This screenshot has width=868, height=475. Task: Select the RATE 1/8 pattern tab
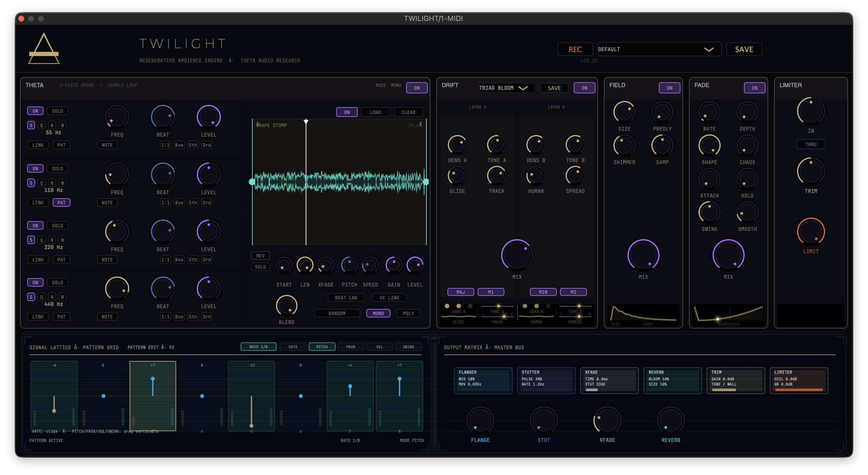258,347
